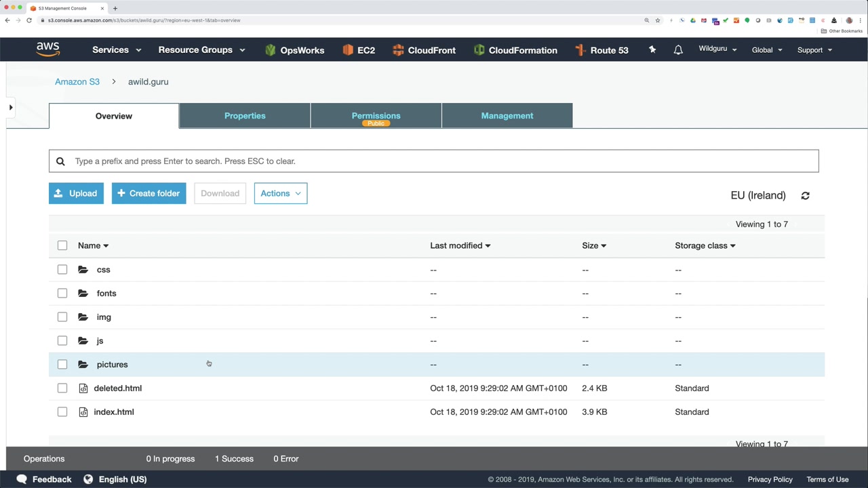Open the pictures folder
The height and width of the screenshot is (488, 868).
pos(112,365)
